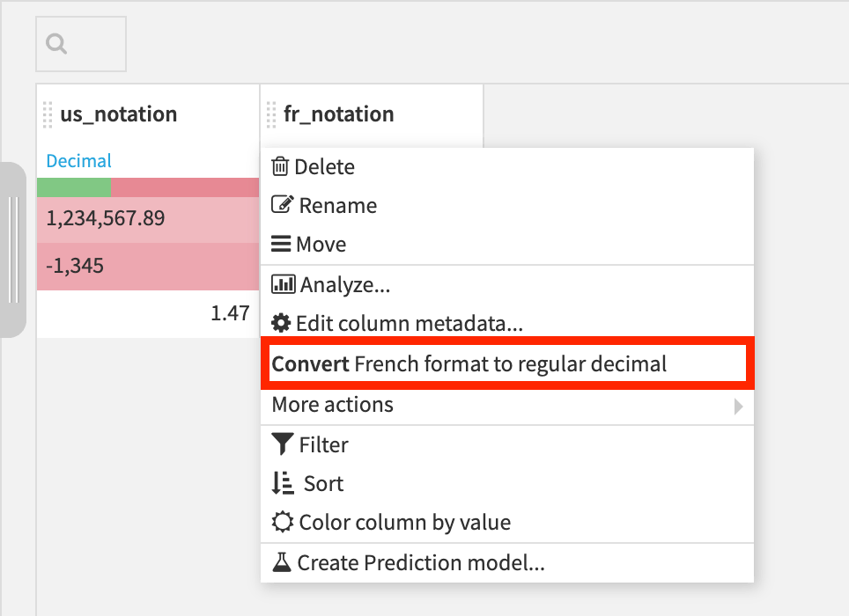Image resolution: width=849 pixels, height=616 pixels.
Task: Click the Rename menu entry text
Action: [x=338, y=206]
